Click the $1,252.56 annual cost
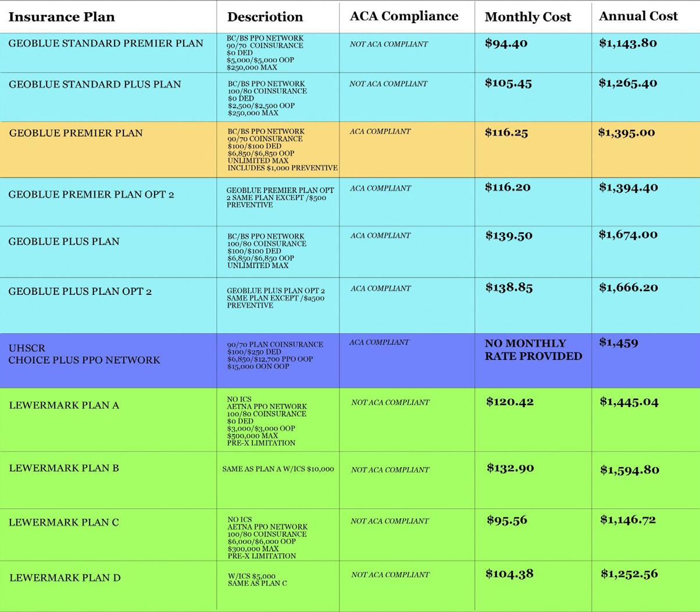Image resolution: width=700 pixels, height=612 pixels. point(630,574)
